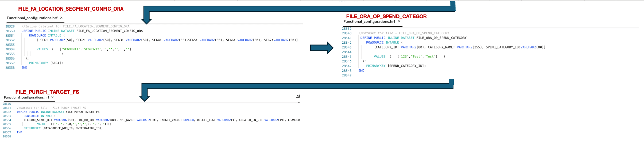Click line number 28352 in the gutter
Screen dimensions: 644x142
coord(7,112)
